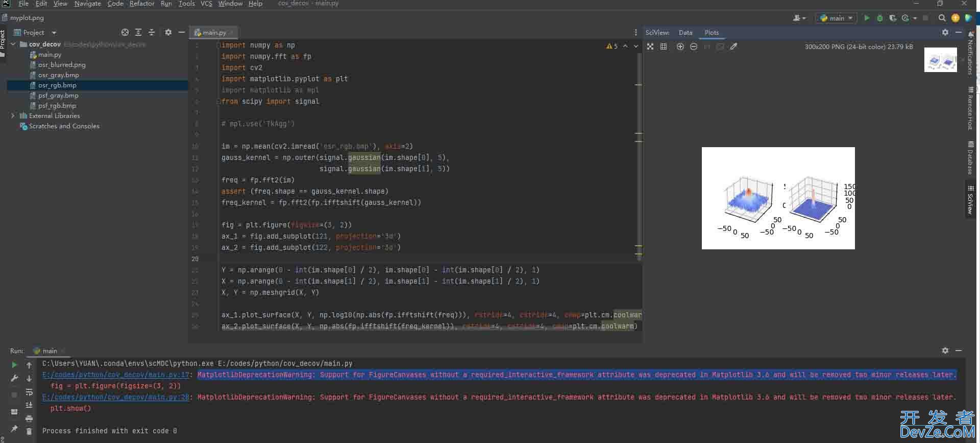The width and height of the screenshot is (980, 443).
Task: Select the SciView Plots tab
Action: click(712, 32)
